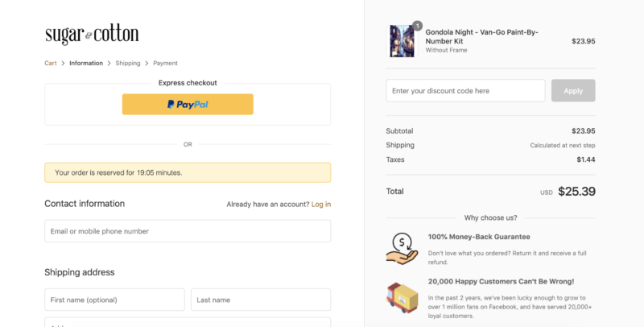Click the Gondola Night product title

481,35
